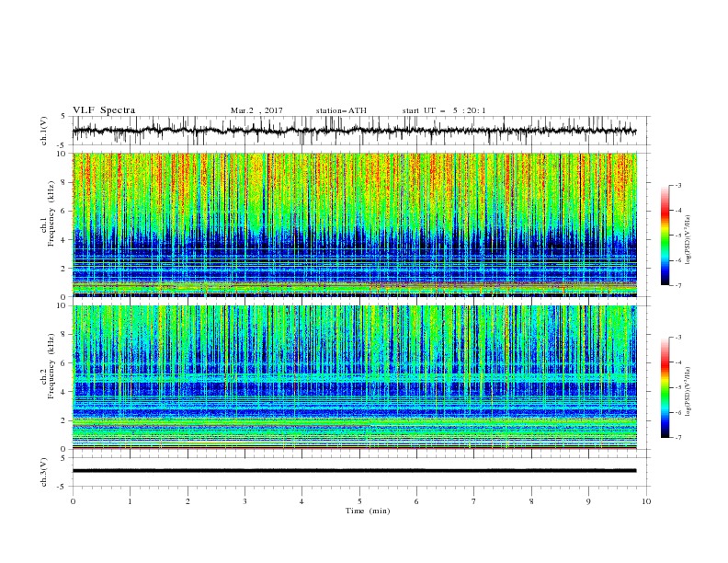Click the ch.2 PSD color bar
Image resolution: width=728 pixels, height=563 pixels.
tap(665, 387)
